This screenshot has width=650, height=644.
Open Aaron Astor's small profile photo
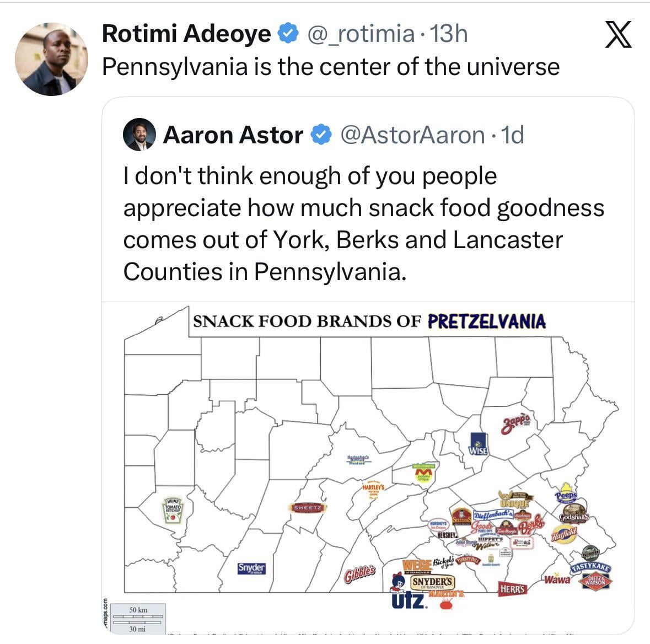[138, 135]
